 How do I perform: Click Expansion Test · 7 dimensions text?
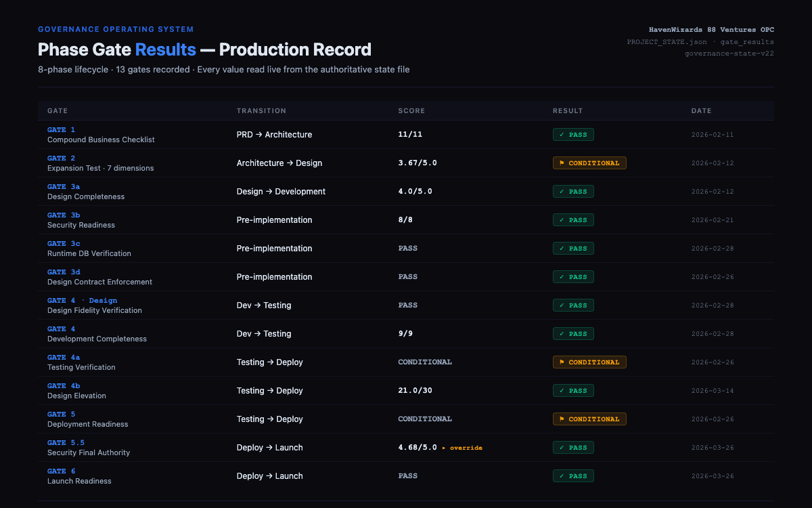(x=100, y=168)
